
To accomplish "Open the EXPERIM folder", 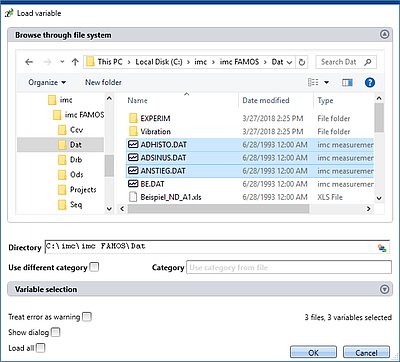I will click(149, 118).
